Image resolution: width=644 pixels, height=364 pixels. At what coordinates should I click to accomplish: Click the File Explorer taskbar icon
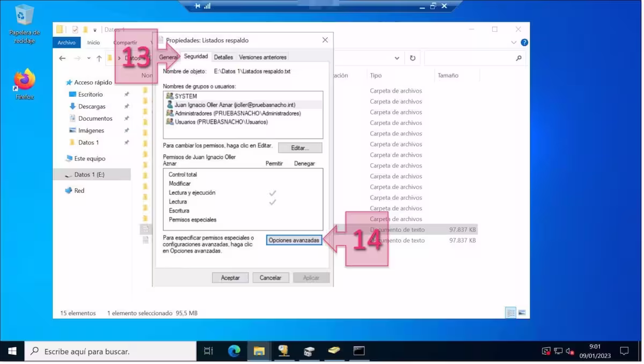pos(259,351)
